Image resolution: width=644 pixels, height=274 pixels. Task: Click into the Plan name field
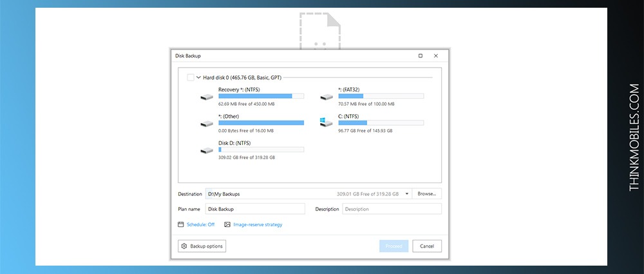(255, 209)
